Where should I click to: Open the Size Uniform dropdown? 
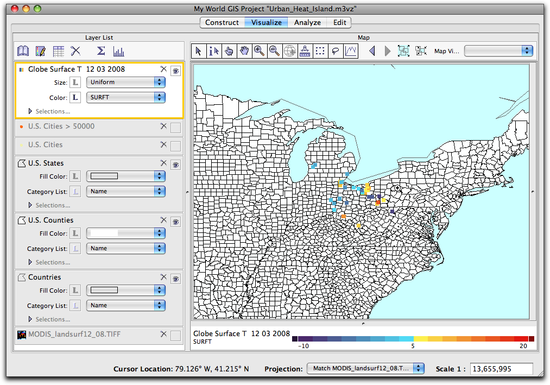(x=126, y=82)
